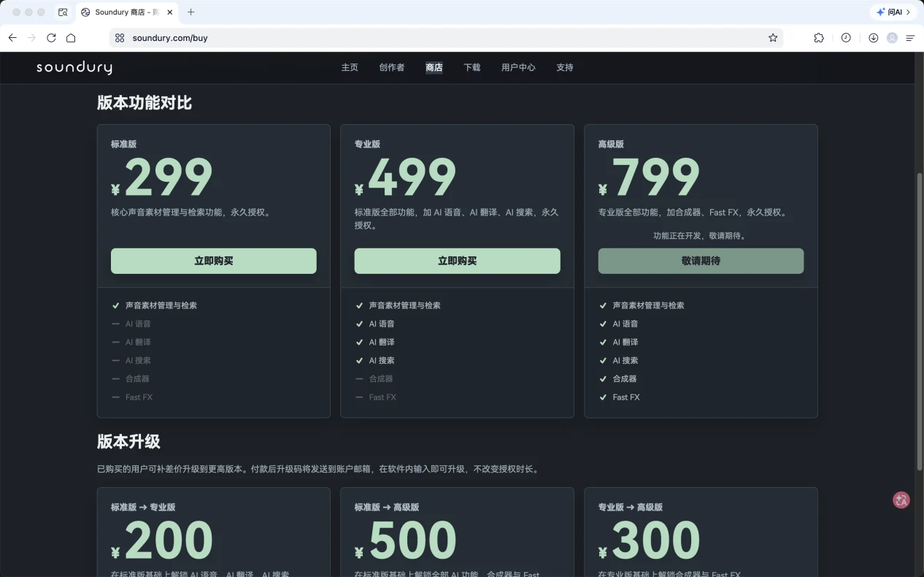This screenshot has width=924, height=577.
Task: Reload the page with the refresh icon
Action: [51, 38]
